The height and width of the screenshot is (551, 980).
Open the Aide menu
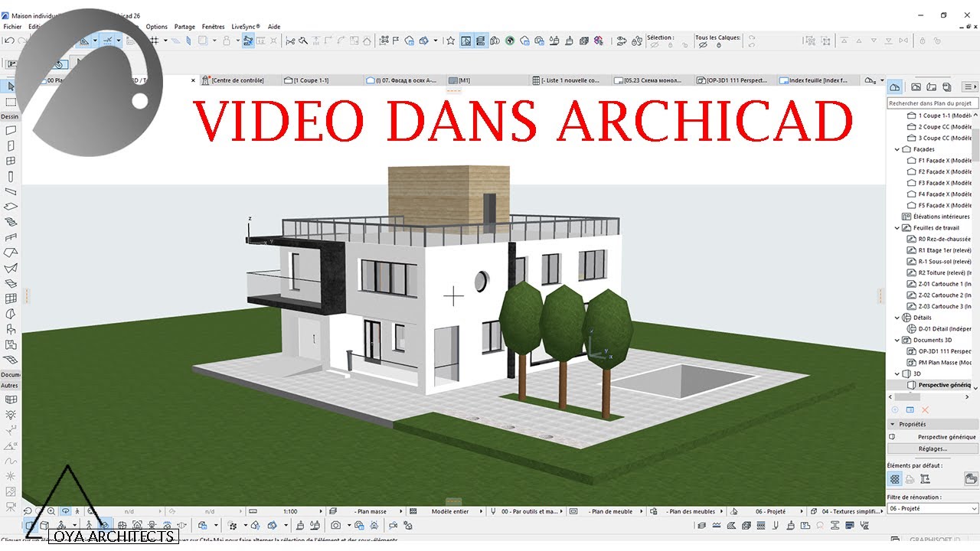click(x=274, y=27)
